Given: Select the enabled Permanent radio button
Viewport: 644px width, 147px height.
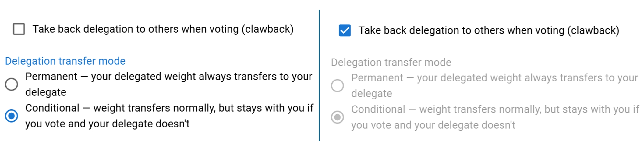Looking at the screenshot, I should tap(12, 84).
